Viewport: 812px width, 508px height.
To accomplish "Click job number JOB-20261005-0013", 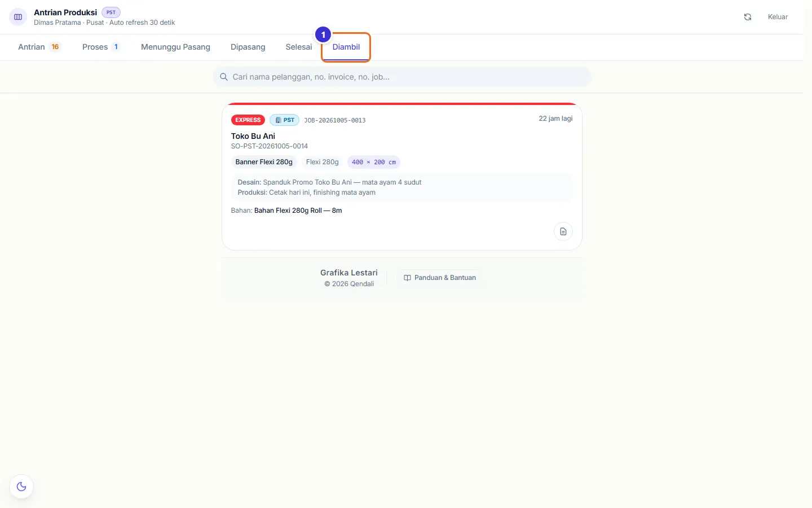I will tap(335, 120).
